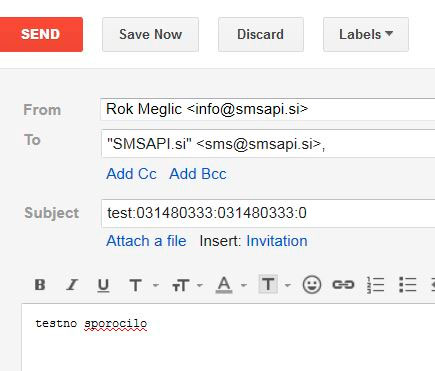The image size is (435, 371).
Task: Toggle bold formatting in the toolbar
Action: [x=40, y=285]
